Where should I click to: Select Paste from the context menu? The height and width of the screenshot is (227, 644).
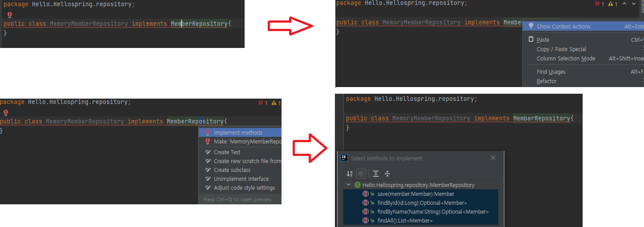(x=584, y=40)
